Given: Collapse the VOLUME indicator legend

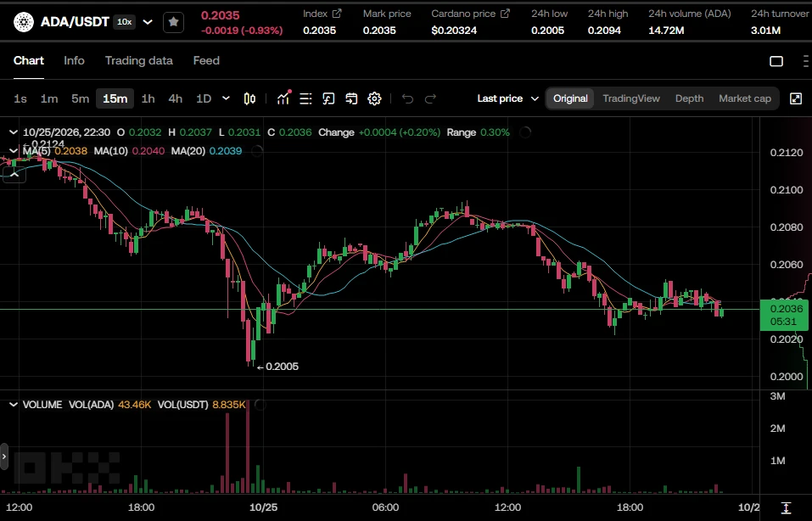Looking at the screenshot, I should click(x=14, y=405).
